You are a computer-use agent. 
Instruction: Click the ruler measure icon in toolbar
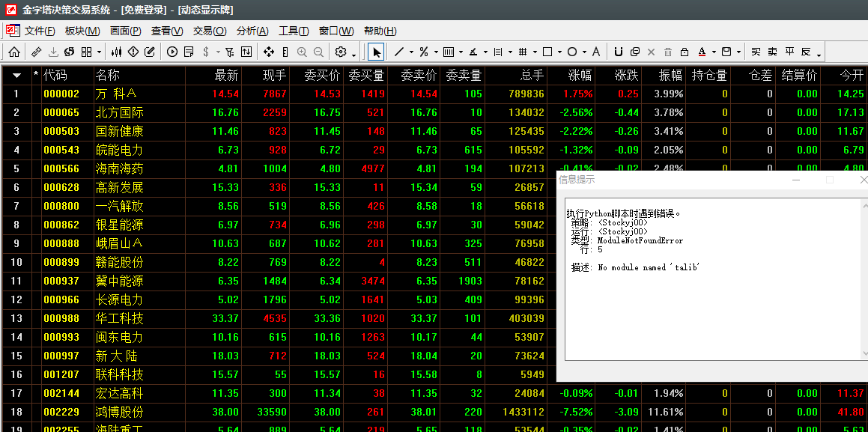(37, 52)
